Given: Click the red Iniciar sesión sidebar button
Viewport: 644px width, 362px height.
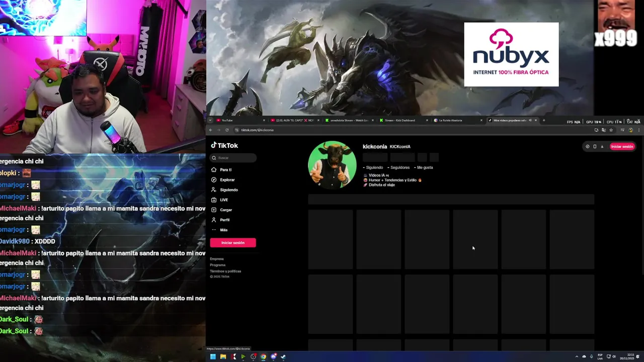Looking at the screenshot, I should tap(233, 243).
